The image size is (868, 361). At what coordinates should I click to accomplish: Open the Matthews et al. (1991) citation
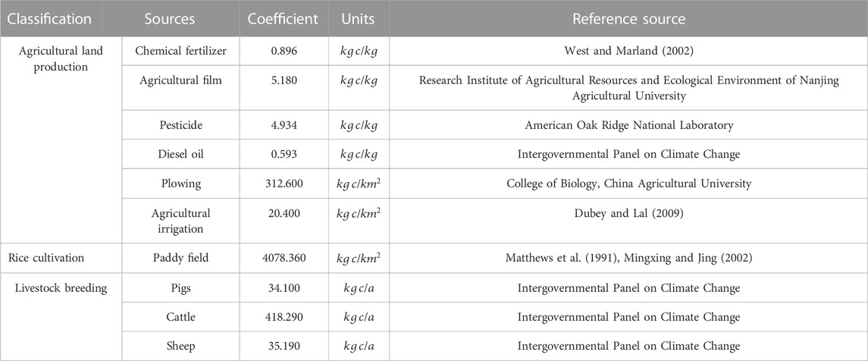pyautogui.click(x=566, y=259)
